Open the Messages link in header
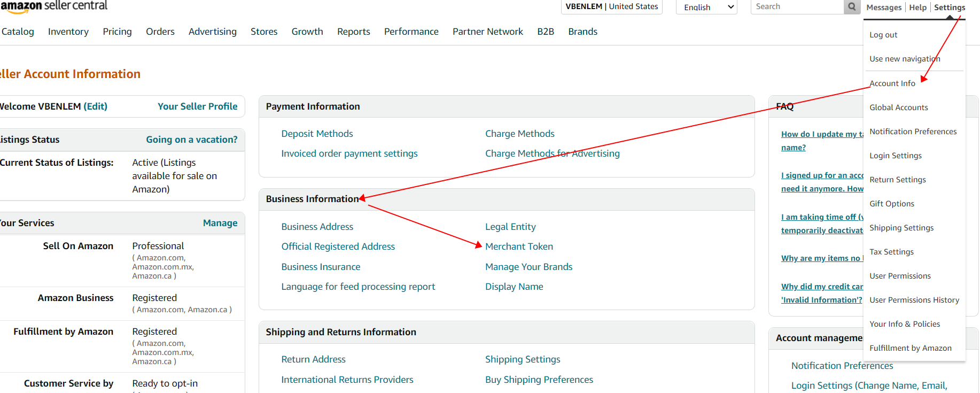 click(x=884, y=7)
